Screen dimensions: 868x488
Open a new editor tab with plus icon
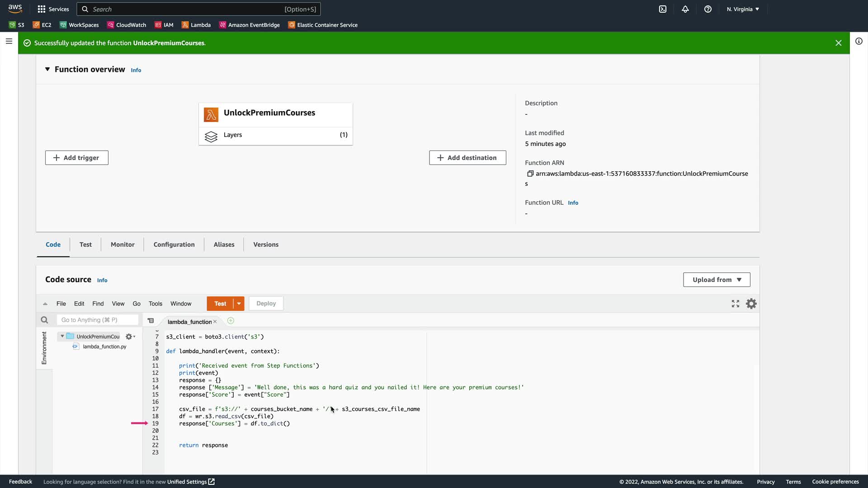click(231, 321)
